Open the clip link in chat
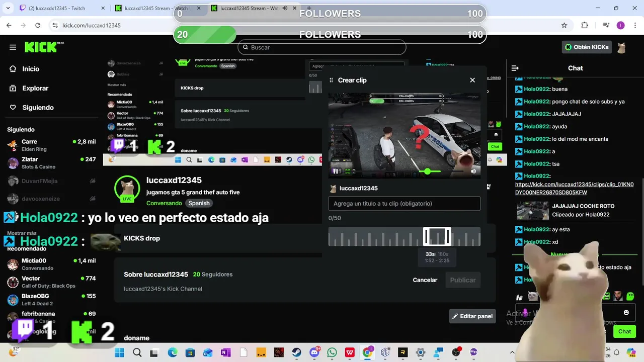 click(x=574, y=189)
